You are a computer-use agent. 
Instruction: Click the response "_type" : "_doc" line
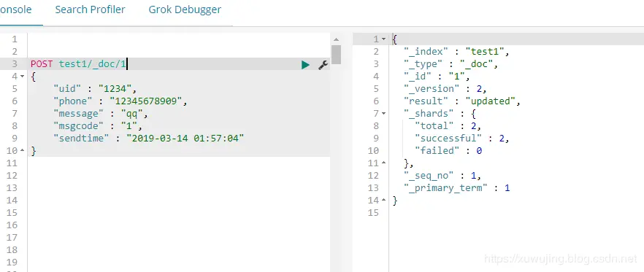click(451, 64)
